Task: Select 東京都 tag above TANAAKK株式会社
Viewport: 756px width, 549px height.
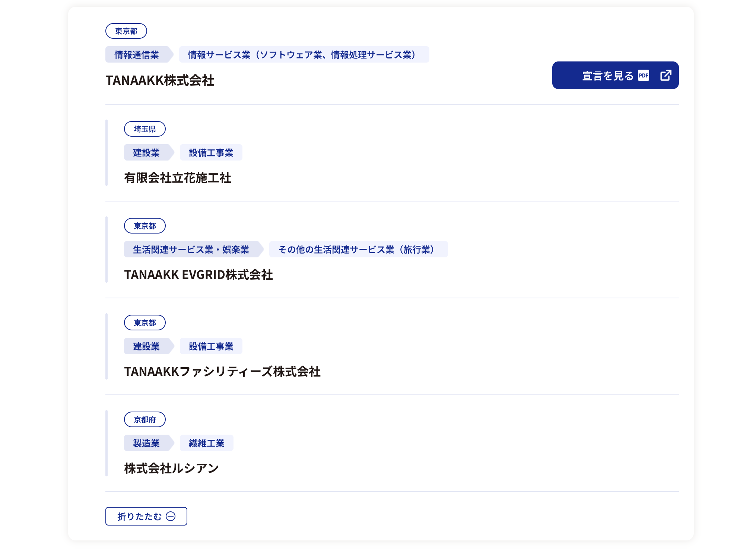Action: [x=126, y=31]
